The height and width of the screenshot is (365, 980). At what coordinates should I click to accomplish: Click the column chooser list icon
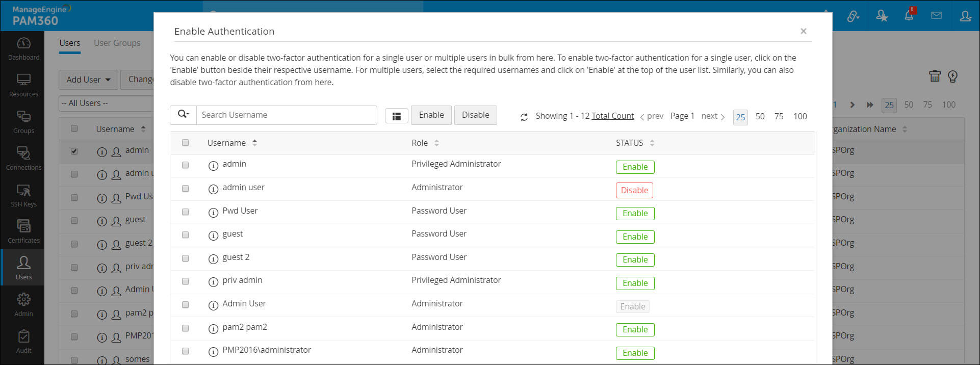tap(396, 116)
